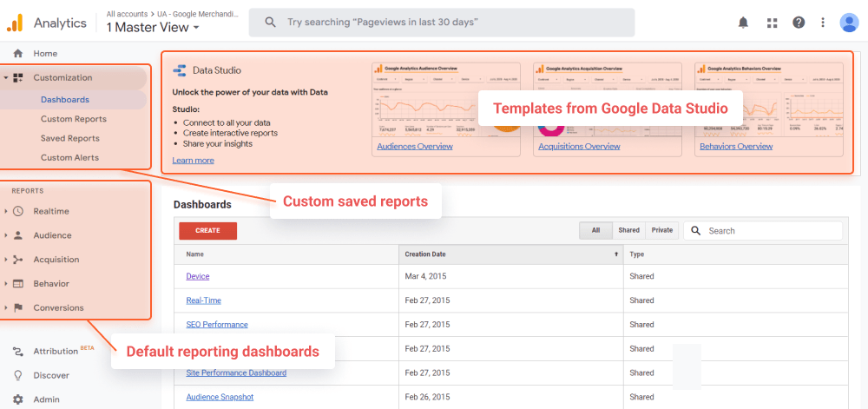
Task: Open Admin settings in sidebar
Action: pos(47,399)
